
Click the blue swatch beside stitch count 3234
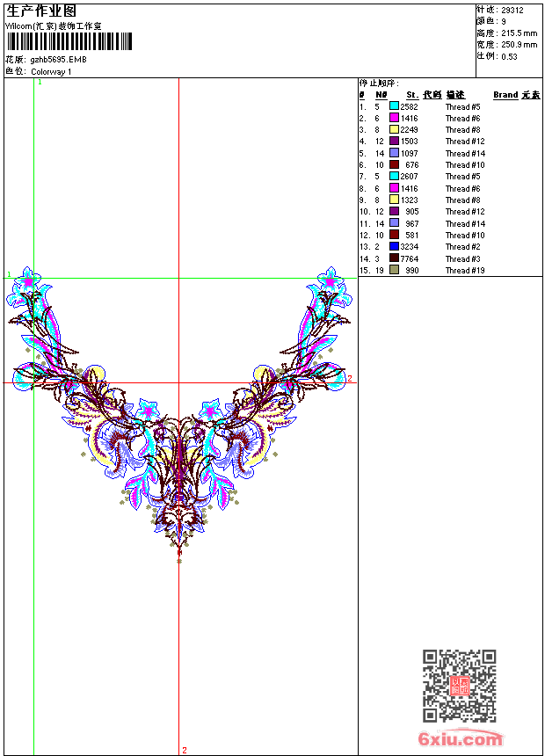[x=394, y=246]
